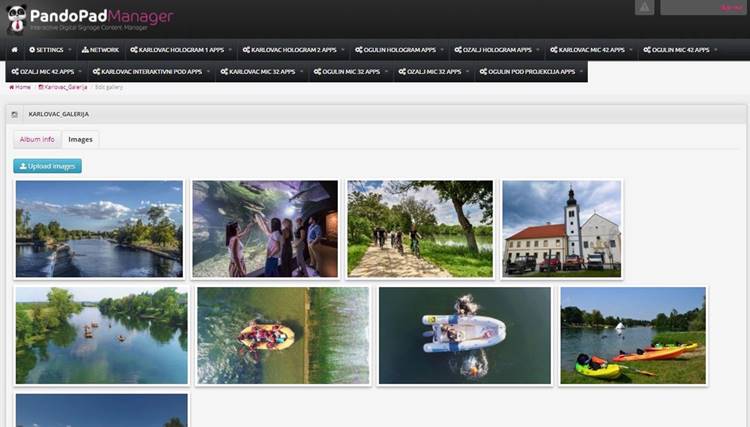
Task: Expand Karlovac MIC 42 Apps menu
Action: tap(591, 50)
